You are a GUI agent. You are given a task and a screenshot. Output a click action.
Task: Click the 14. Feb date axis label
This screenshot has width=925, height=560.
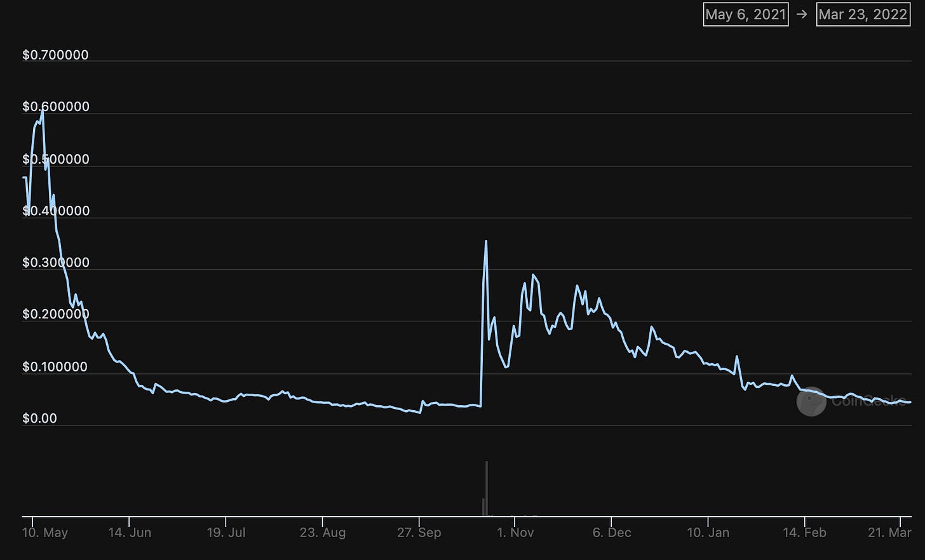click(805, 533)
